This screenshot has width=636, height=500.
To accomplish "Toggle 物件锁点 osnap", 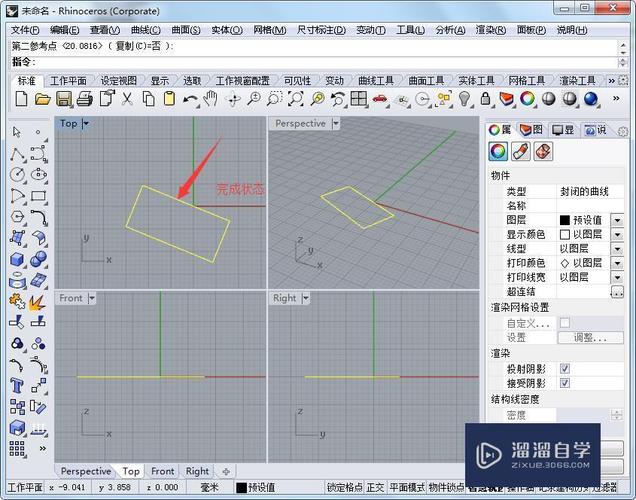I will [x=447, y=487].
